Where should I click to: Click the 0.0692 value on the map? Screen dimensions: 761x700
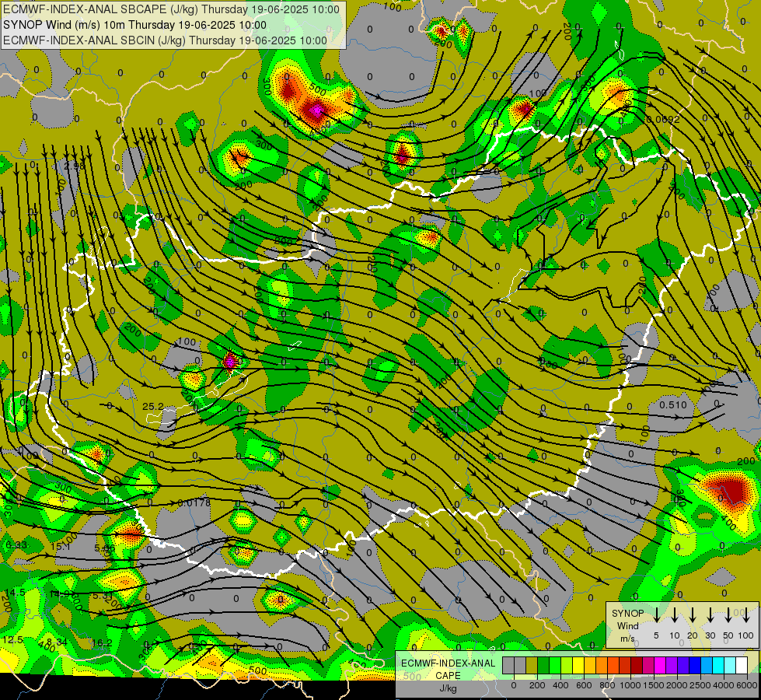[x=663, y=119]
